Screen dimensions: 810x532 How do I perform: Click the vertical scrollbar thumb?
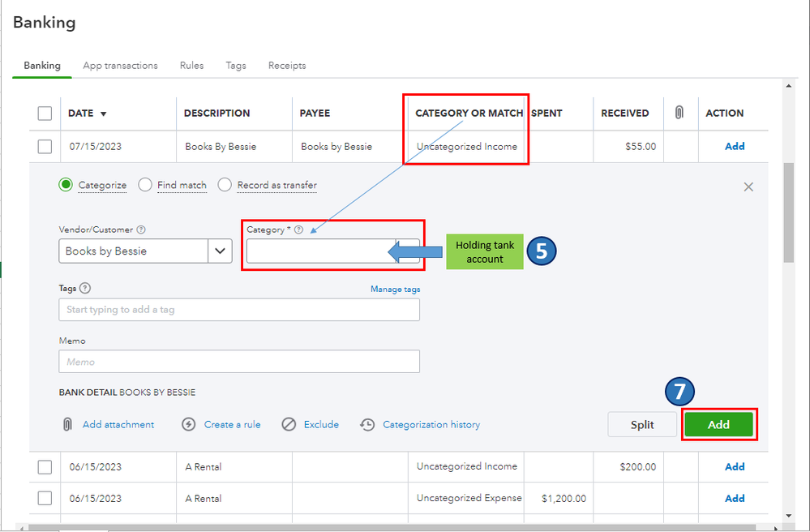point(788,212)
